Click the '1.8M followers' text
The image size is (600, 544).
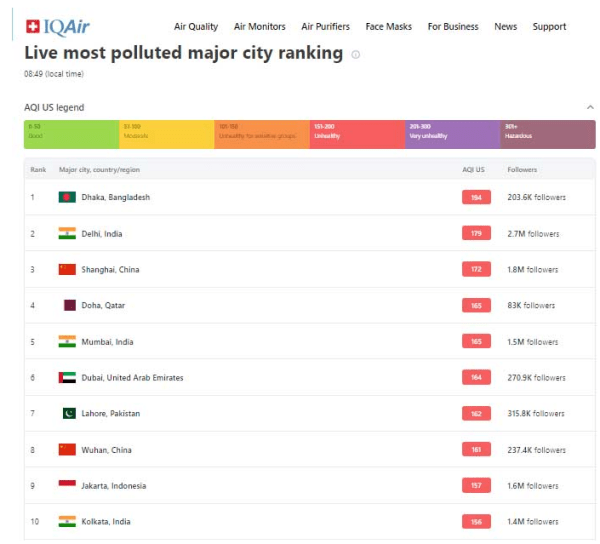533,270
